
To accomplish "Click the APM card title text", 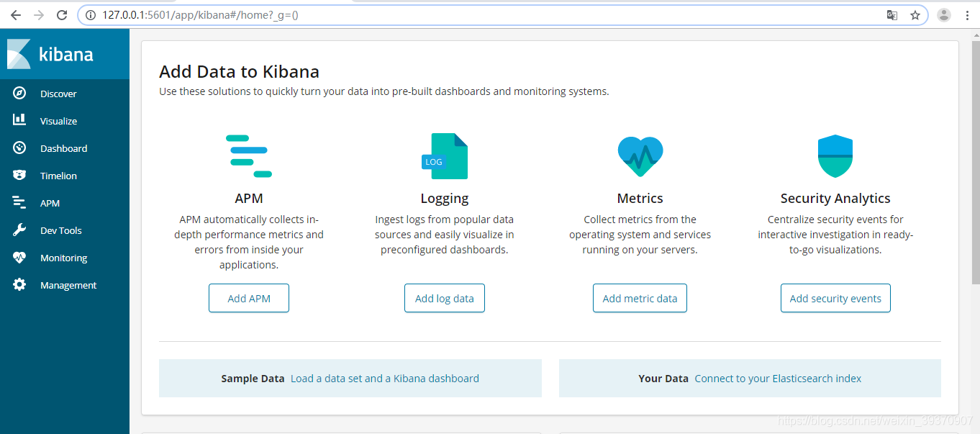I will click(249, 198).
